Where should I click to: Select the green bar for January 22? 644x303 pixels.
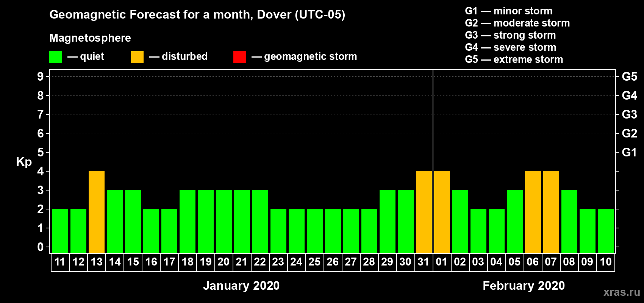coord(260,222)
